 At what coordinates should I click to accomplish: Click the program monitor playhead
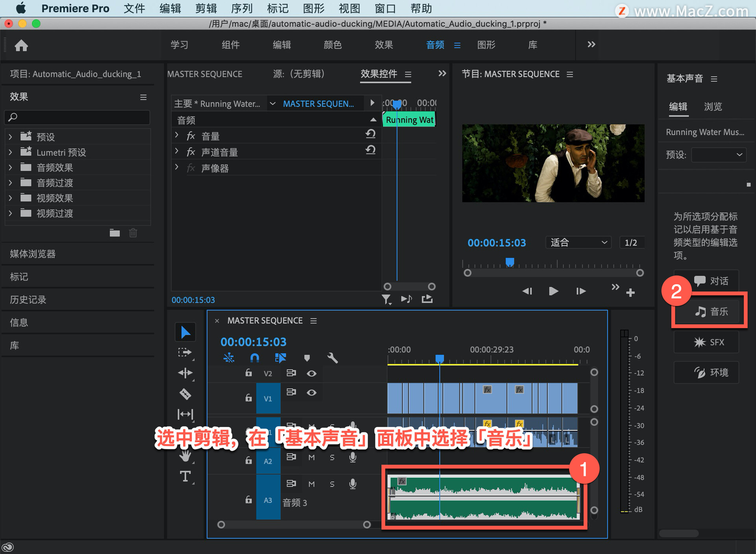[510, 262]
